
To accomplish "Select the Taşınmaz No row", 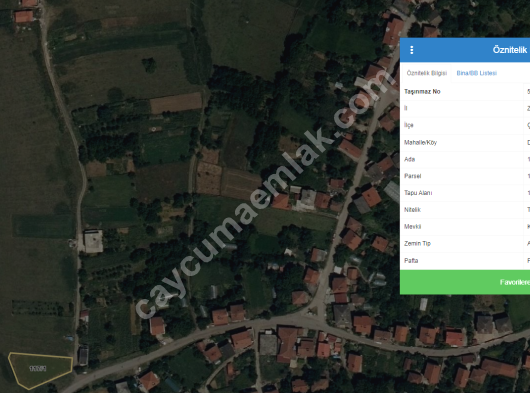I will click(x=465, y=92).
